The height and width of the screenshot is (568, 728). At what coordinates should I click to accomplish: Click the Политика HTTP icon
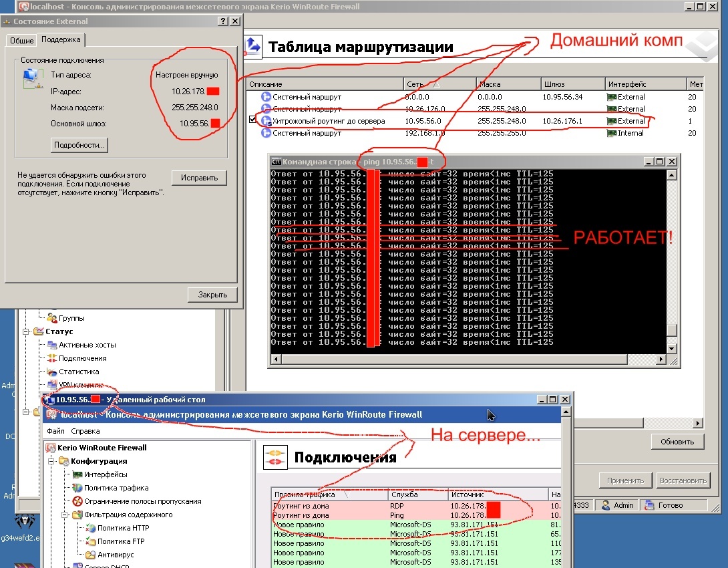point(91,528)
